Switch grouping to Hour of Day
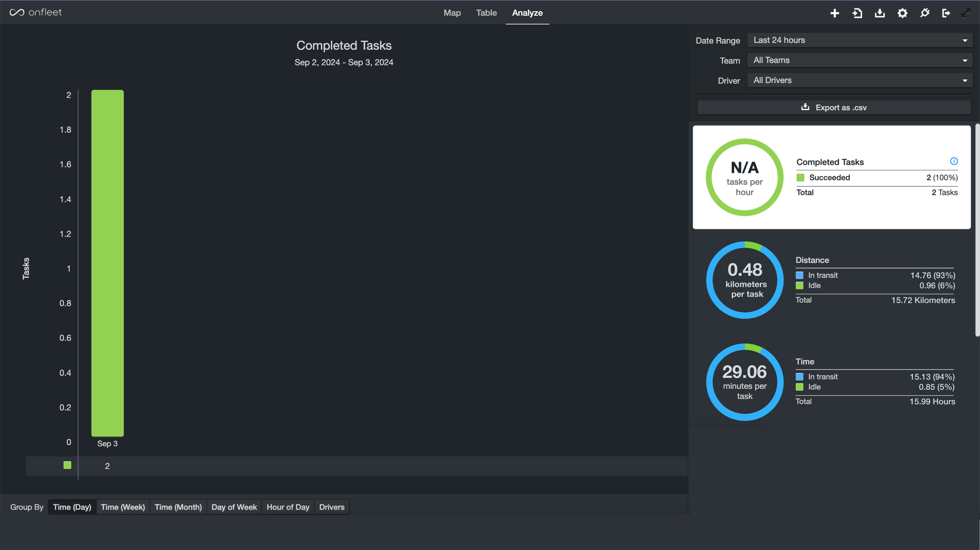980x550 pixels. point(288,507)
